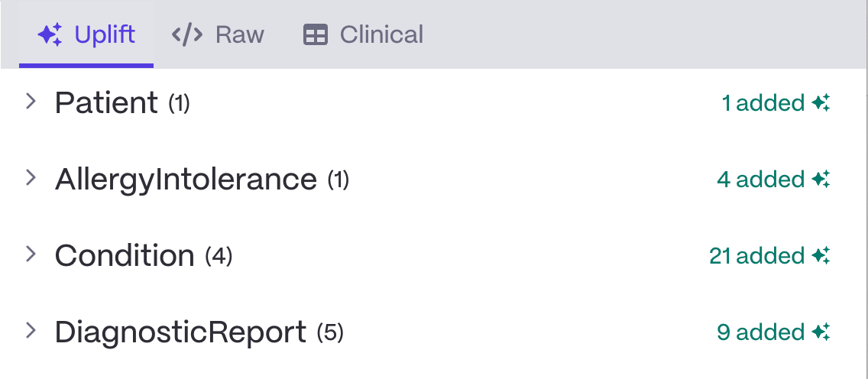Click the Clinical table icon
Image resolution: width=868 pixels, height=379 pixels.
316,34
